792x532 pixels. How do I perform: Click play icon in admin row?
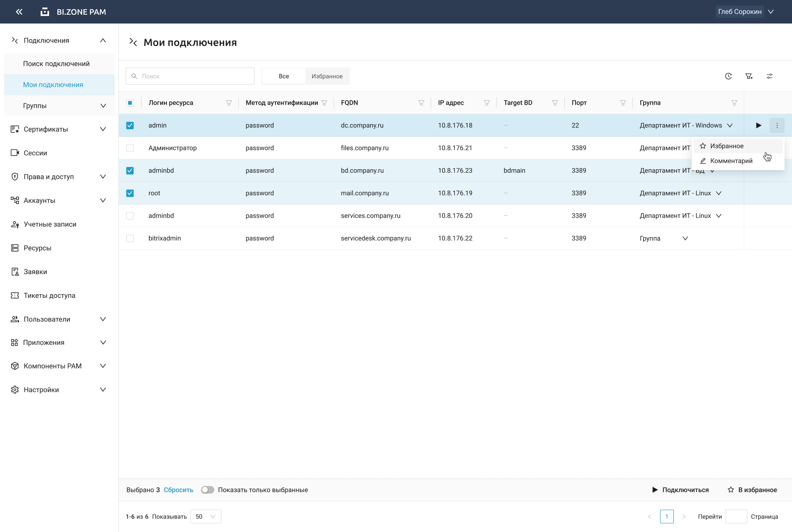pyautogui.click(x=758, y=125)
